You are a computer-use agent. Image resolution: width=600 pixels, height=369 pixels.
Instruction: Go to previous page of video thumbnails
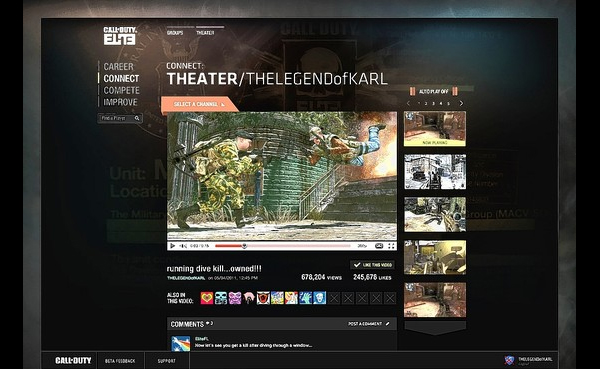coord(408,103)
